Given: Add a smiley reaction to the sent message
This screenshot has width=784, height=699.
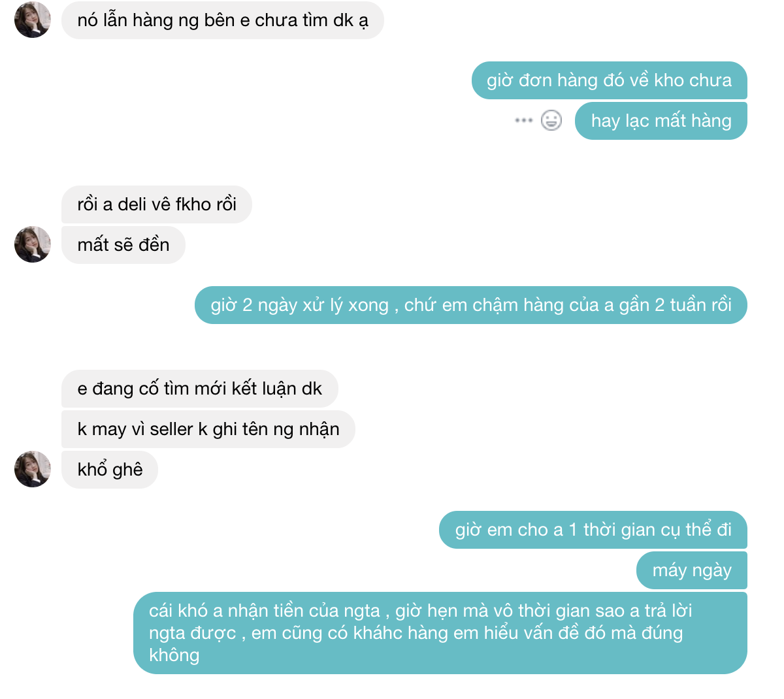Looking at the screenshot, I should [551, 120].
